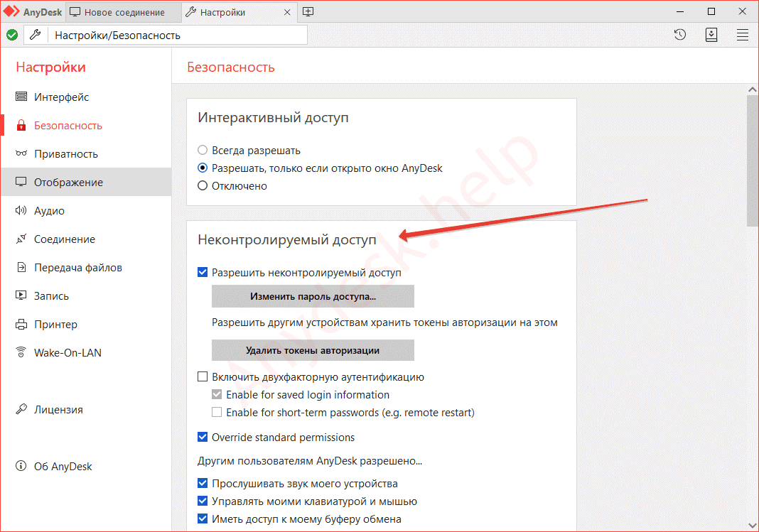Click the AnyDesk logo in the title bar
759x532 pixels.
tap(11, 11)
